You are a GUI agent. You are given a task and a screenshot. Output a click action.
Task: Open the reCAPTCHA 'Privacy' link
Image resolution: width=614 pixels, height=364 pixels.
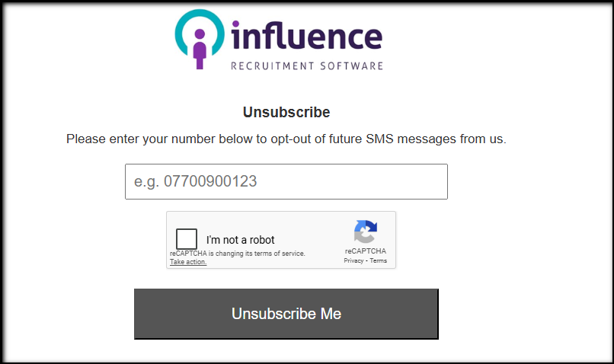(x=353, y=260)
